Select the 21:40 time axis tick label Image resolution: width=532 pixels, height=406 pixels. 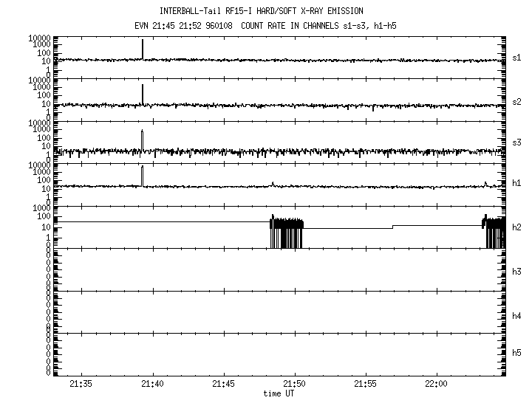pos(152,385)
